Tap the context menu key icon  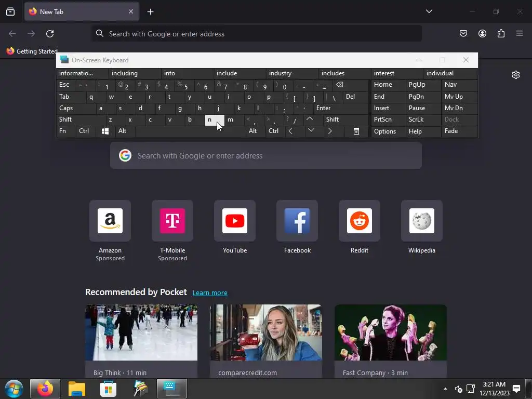[356, 131]
